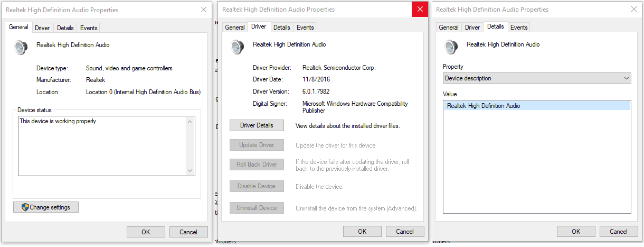Select the Realtek High Definition Audio value row
The image size is (644, 247).
pos(537,106)
